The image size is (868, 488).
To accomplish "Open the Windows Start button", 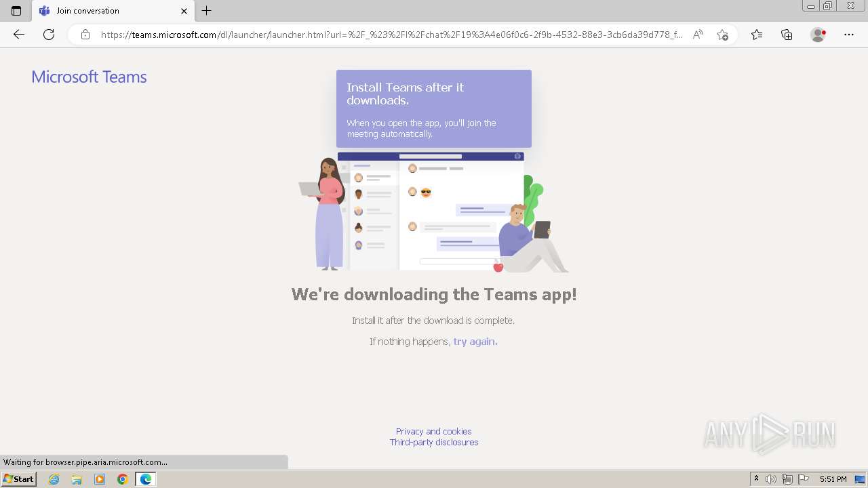I will point(18,479).
